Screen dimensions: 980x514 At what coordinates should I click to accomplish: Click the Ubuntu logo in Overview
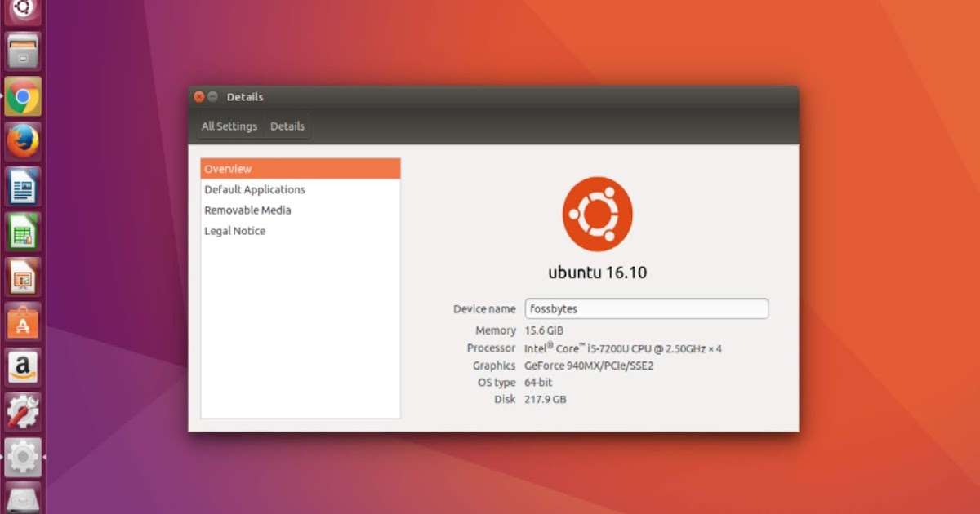(597, 213)
